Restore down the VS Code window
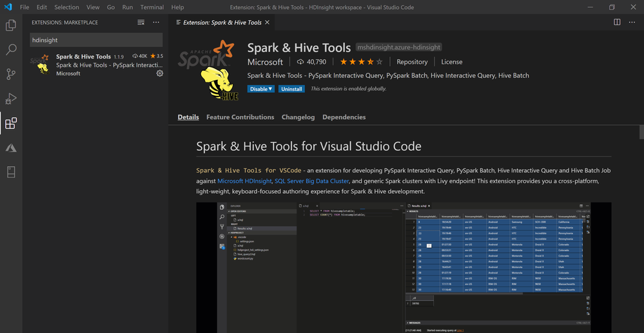 pyautogui.click(x=612, y=7)
